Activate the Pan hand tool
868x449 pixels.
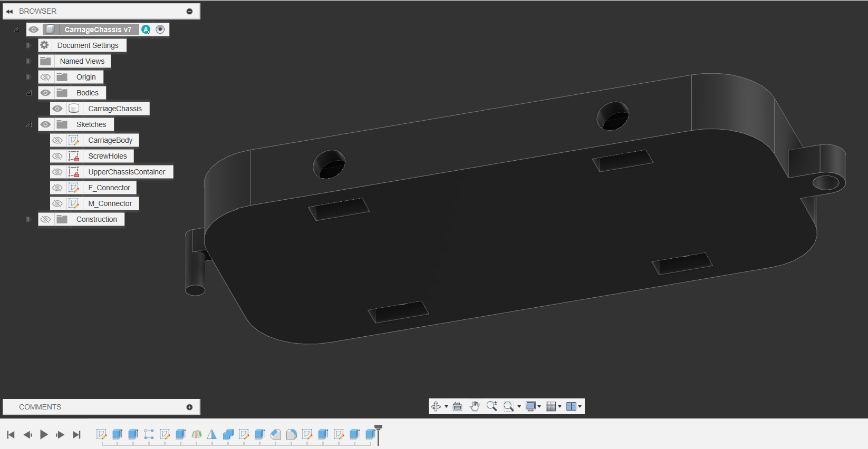(475, 406)
